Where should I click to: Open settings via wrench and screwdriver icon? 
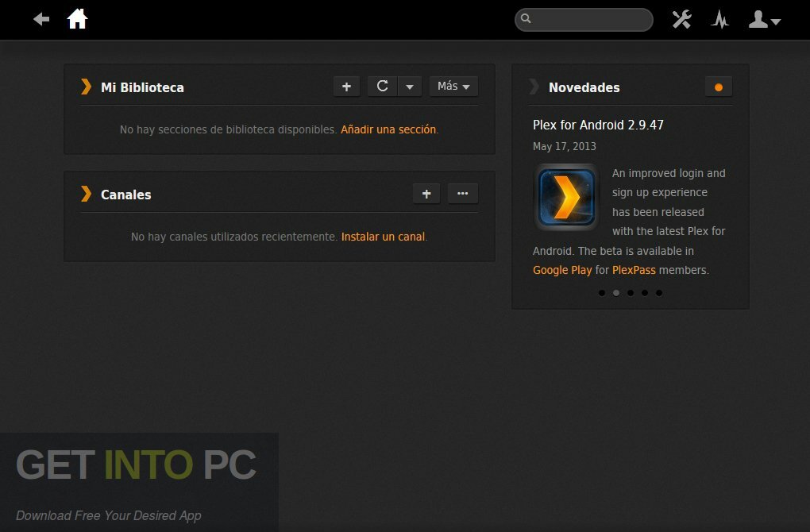(x=682, y=20)
